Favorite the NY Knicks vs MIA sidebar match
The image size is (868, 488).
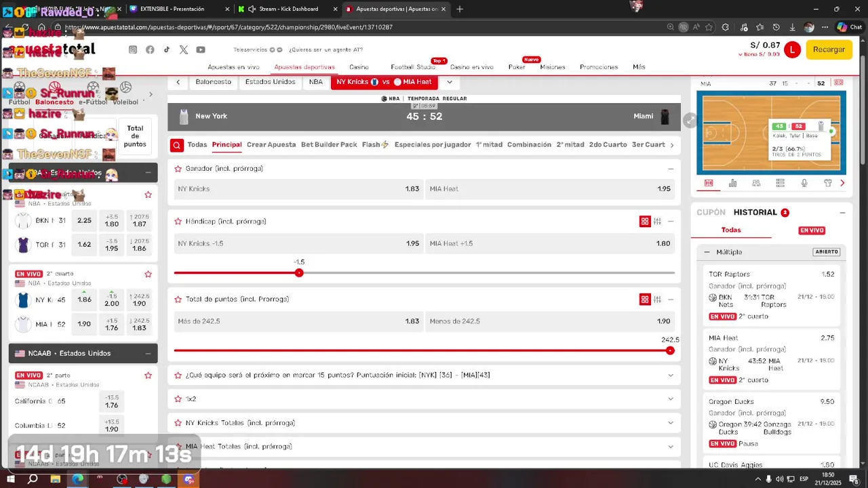[148, 274]
